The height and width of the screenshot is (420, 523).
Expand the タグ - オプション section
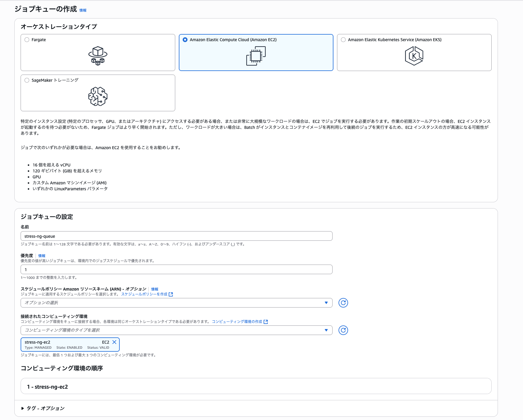click(x=43, y=408)
